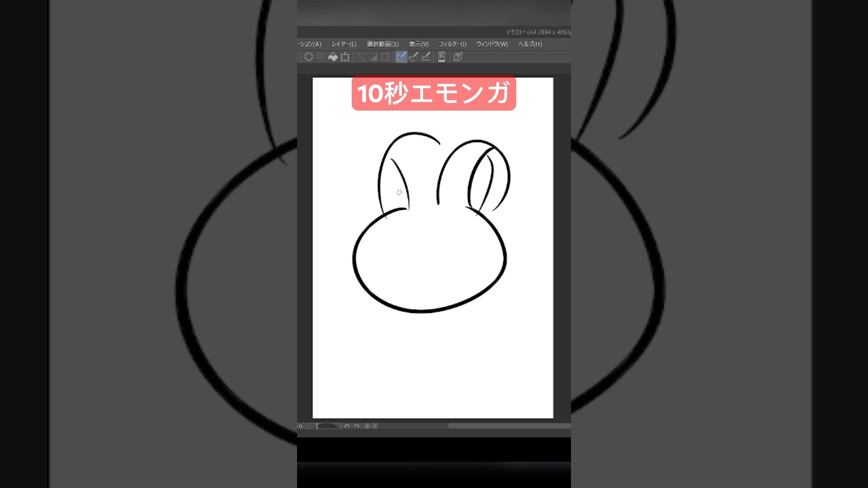Select the crop frame icon in command bar

coord(345,57)
